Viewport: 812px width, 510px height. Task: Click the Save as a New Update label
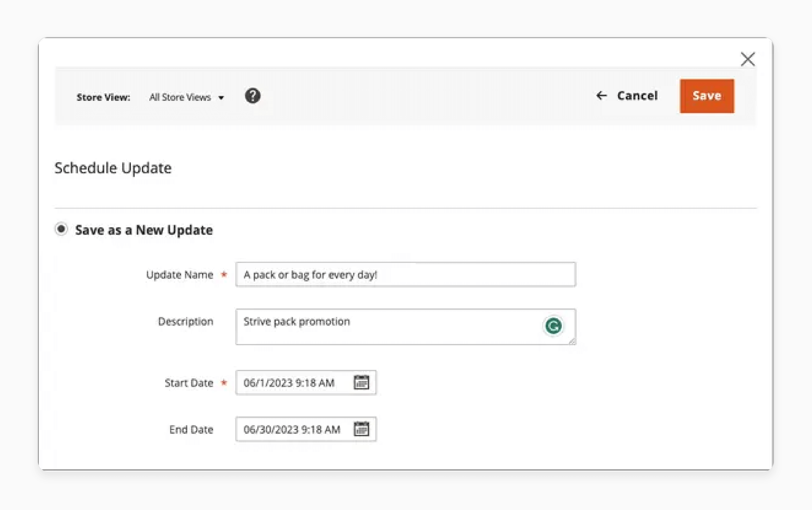[144, 230]
